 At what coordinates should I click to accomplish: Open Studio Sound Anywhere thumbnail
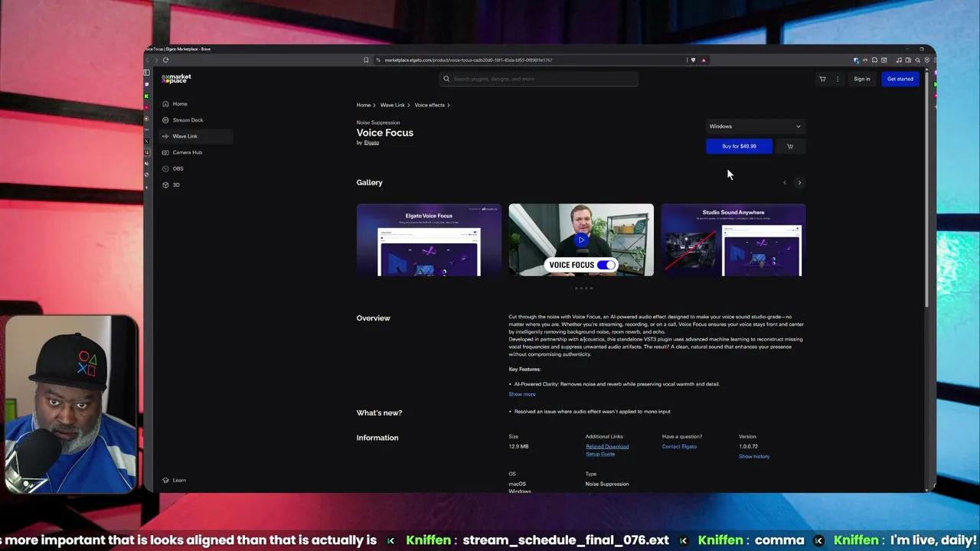pos(733,240)
